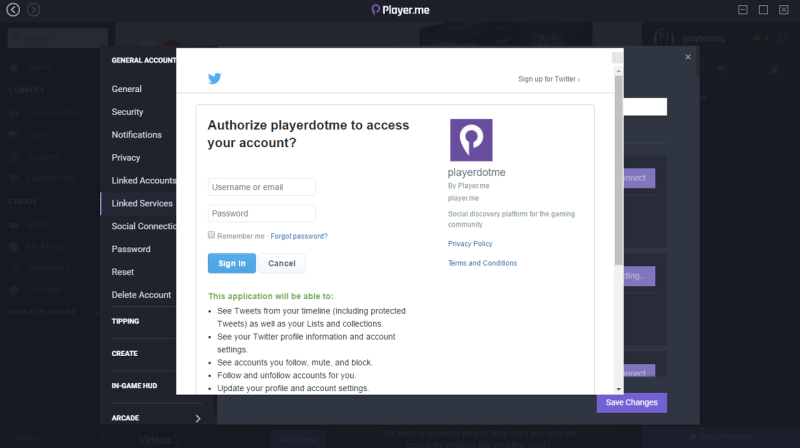Open Terms and Conditions link

pos(482,263)
